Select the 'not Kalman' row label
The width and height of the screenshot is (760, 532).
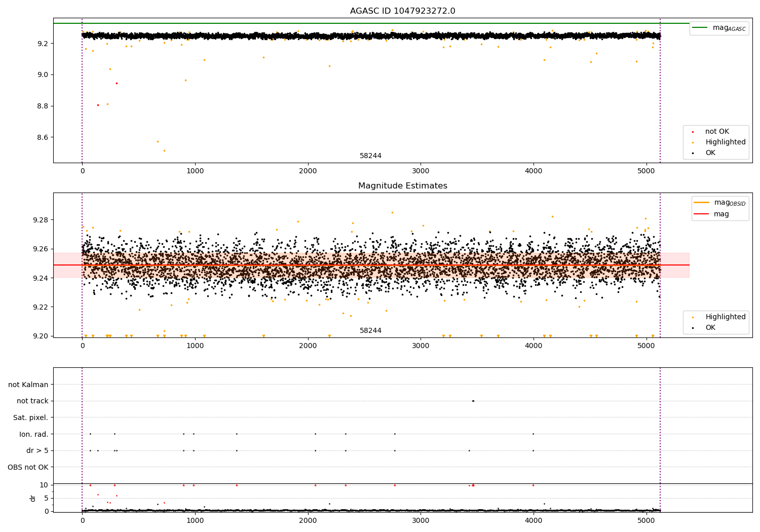click(x=28, y=385)
